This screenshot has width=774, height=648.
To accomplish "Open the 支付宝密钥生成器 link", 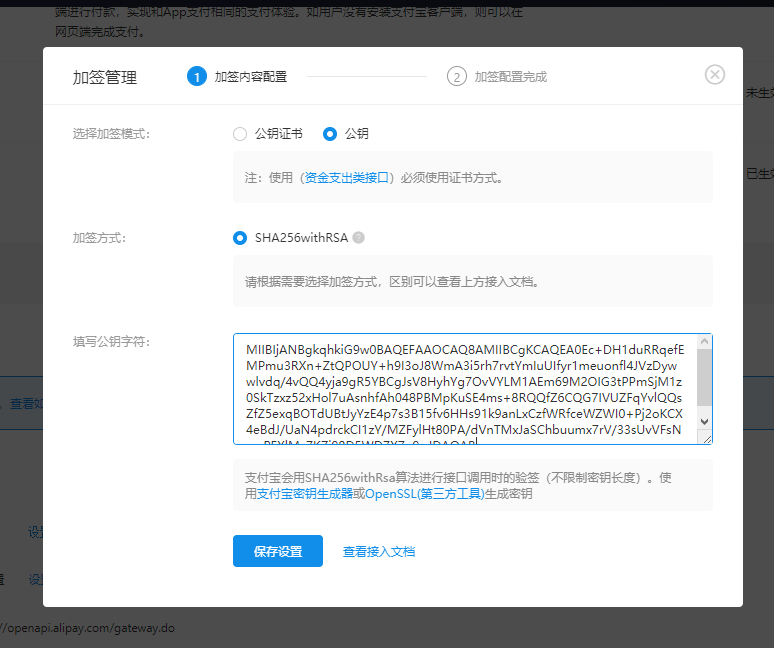I will [305, 494].
